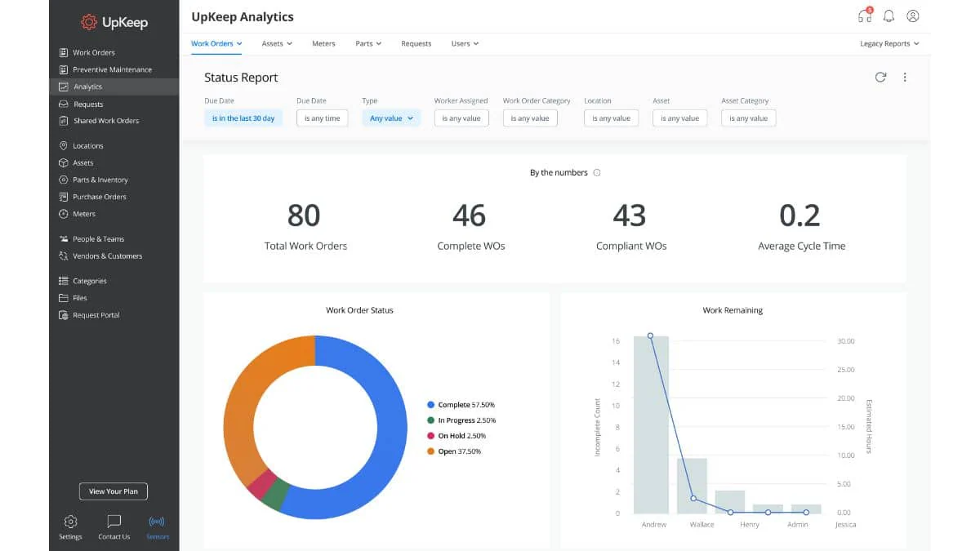Open the Type 'Any value' dropdown

click(391, 118)
